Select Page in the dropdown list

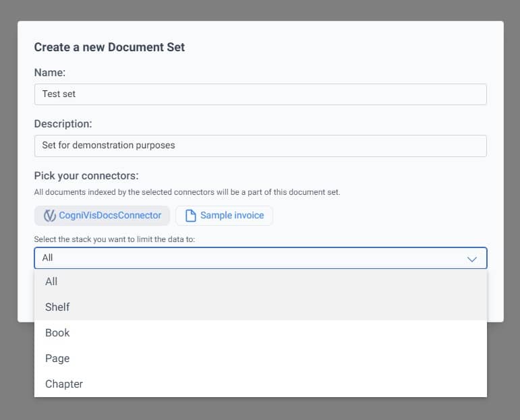click(x=57, y=359)
